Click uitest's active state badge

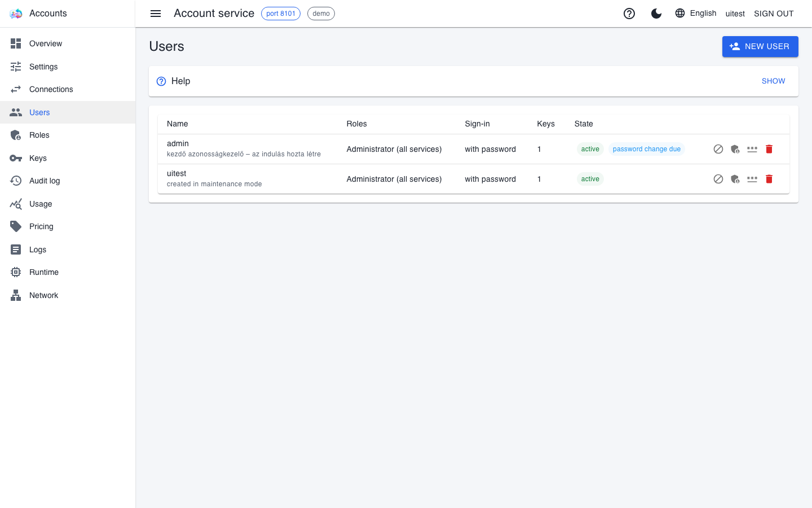coord(590,179)
